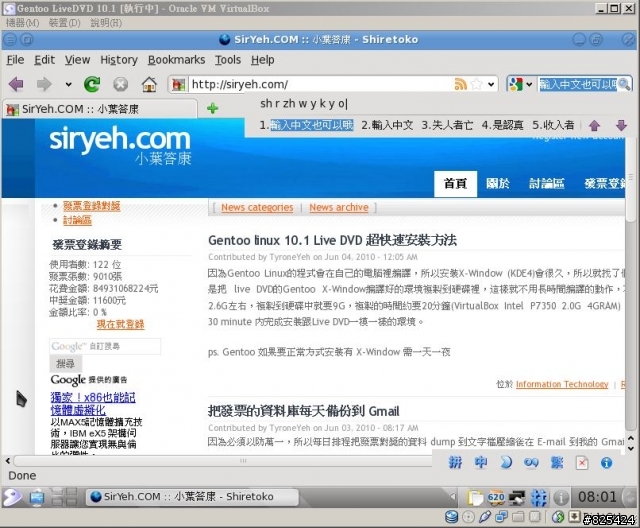The height and width of the screenshot is (528, 640).
Task: Open the back/forward history dropdown arrow
Action: pos(68,84)
